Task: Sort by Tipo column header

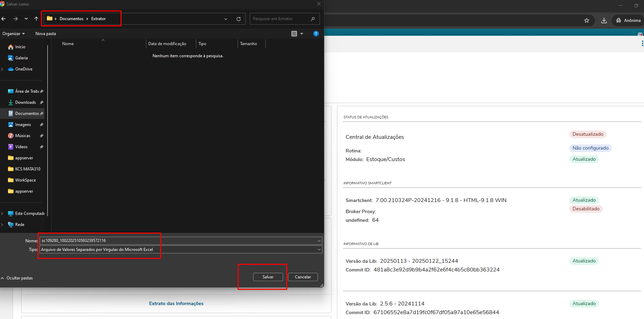Action: [x=202, y=44]
